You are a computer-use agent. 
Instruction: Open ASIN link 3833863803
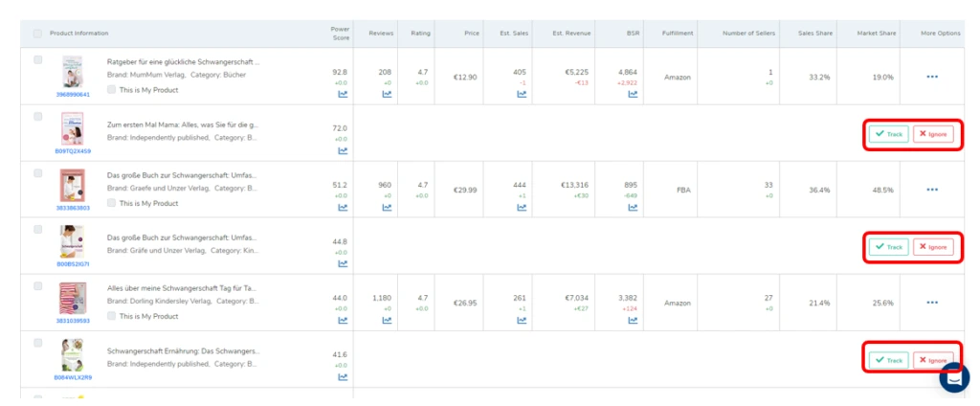[73, 207]
